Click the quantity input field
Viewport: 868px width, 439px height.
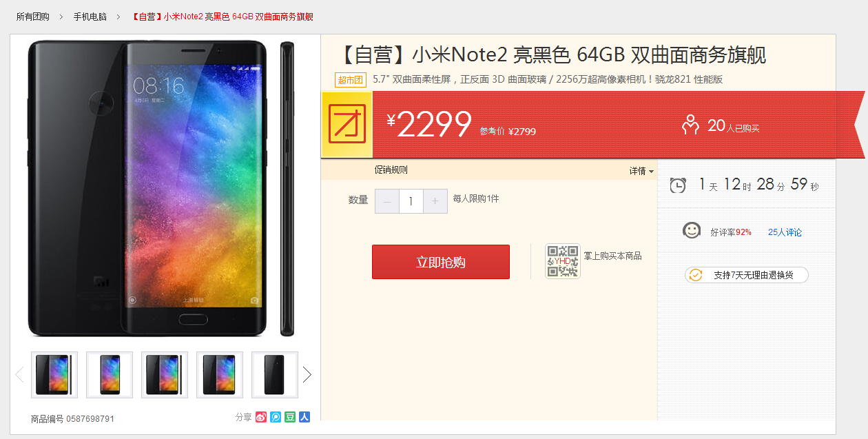[x=411, y=201]
